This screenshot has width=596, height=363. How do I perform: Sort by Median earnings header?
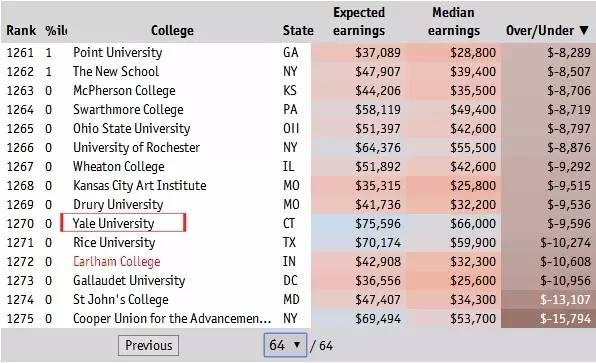(x=454, y=22)
